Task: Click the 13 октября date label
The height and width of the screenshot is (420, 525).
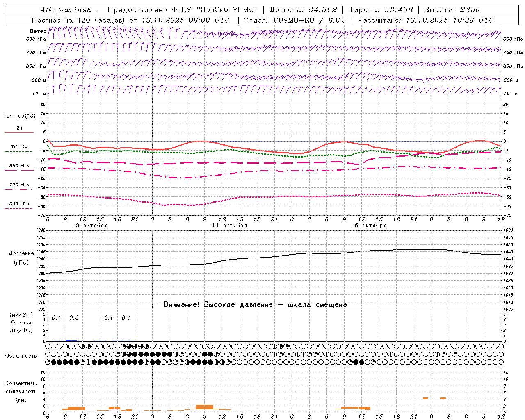Action: click(90, 226)
